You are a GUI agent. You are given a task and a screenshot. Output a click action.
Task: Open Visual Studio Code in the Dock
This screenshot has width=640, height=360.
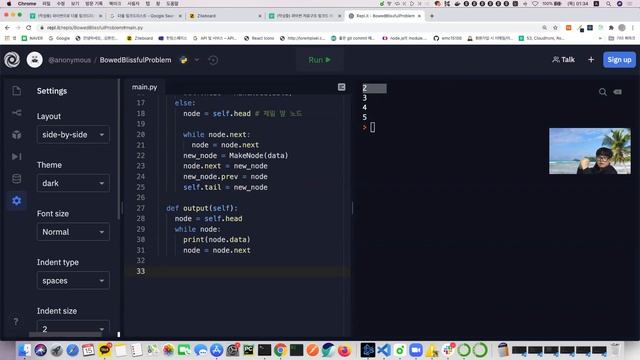pyautogui.click(x=384, y=350)
